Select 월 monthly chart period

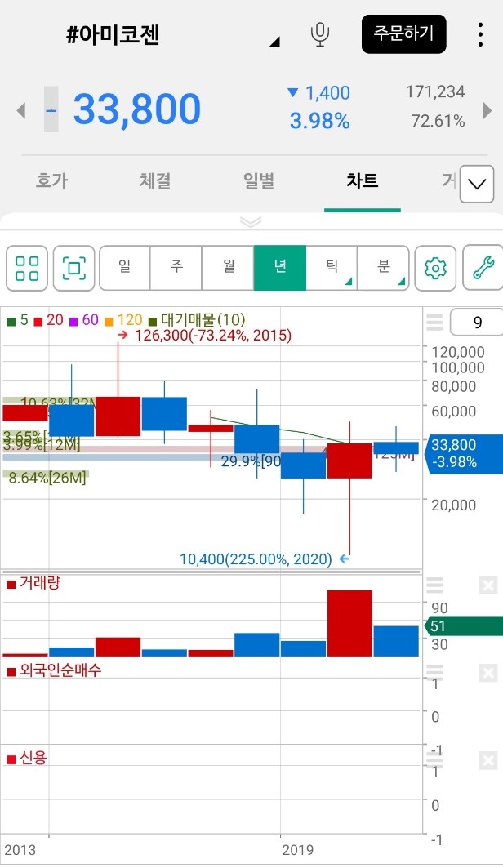pos(228,268)
